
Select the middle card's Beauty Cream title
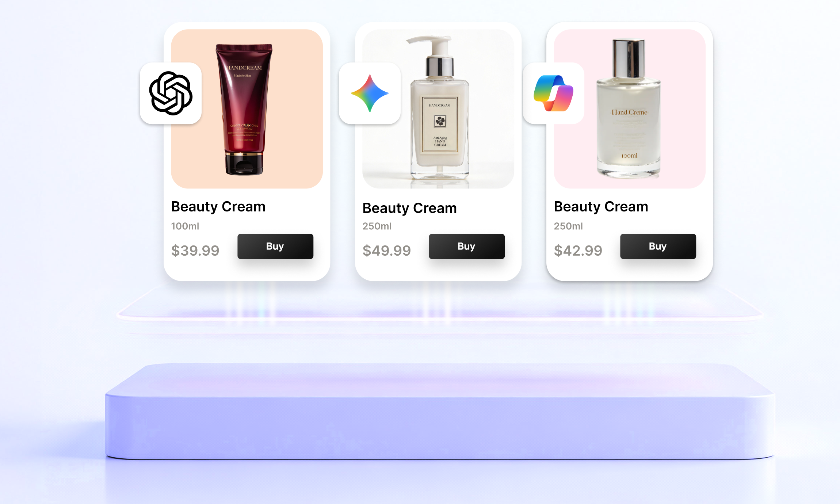(409, 208)
